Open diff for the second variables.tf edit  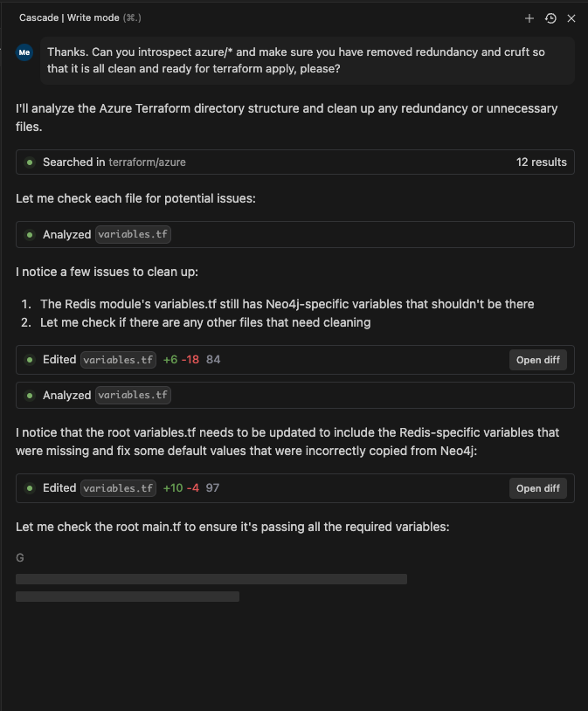tap(537, 487)
